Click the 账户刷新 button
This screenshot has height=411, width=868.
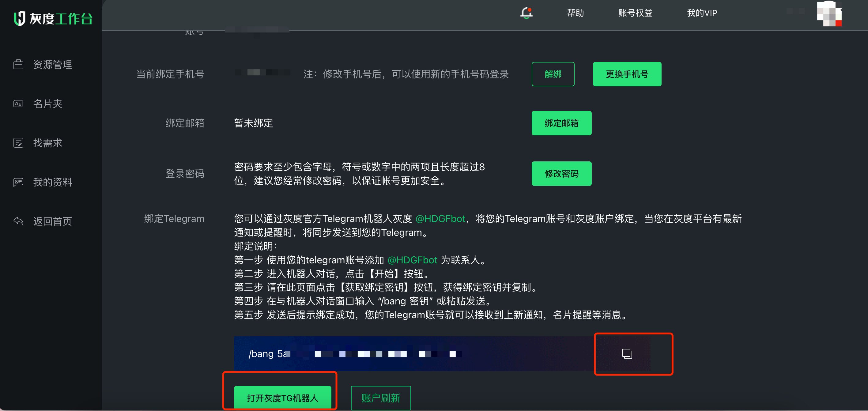point(381,398)
